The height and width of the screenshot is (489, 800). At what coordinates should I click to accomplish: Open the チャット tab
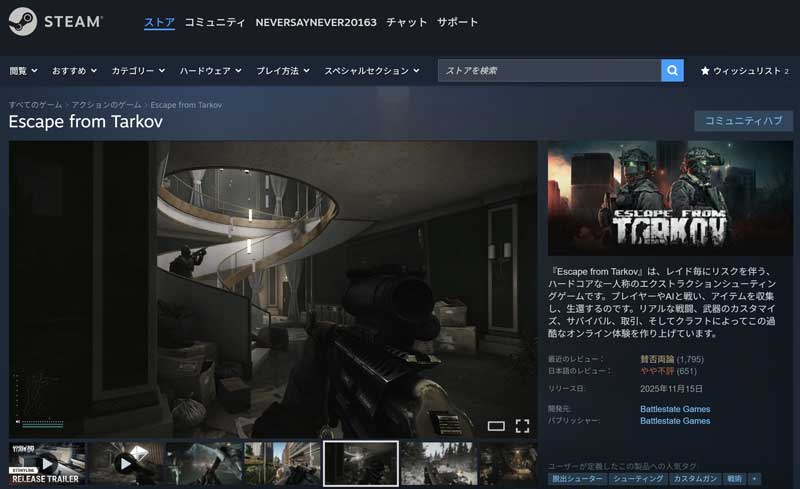tap(407, 22)
